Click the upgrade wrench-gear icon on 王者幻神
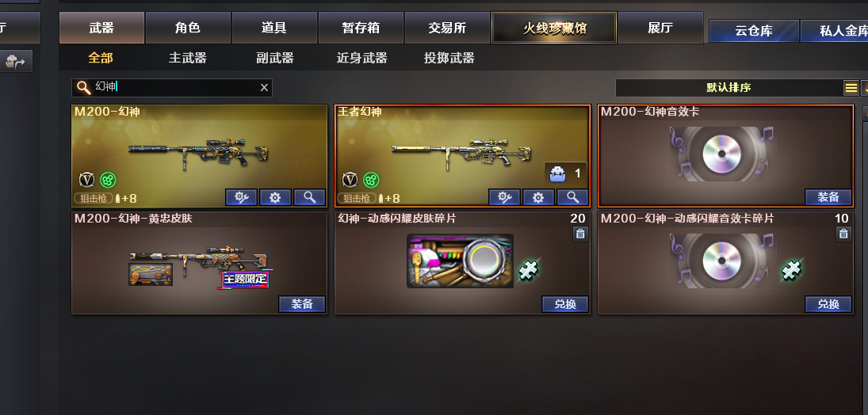 [x=504, y=197]
